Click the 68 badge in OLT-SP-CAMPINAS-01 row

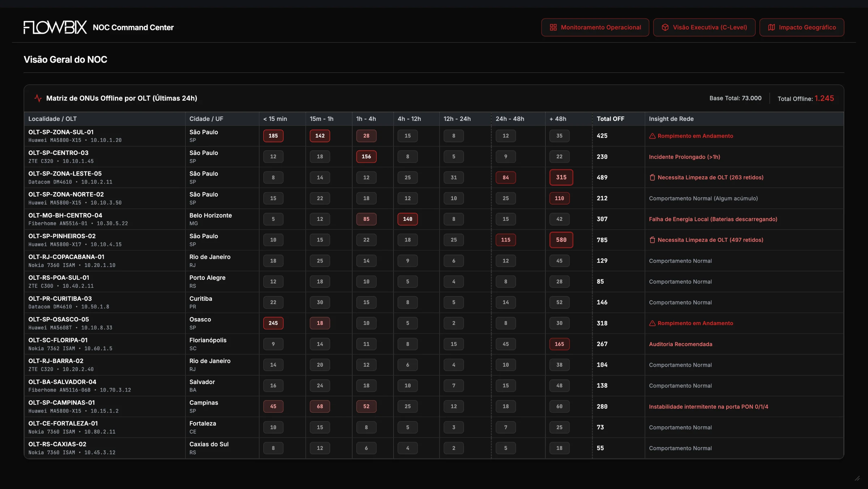click(320, 406)
